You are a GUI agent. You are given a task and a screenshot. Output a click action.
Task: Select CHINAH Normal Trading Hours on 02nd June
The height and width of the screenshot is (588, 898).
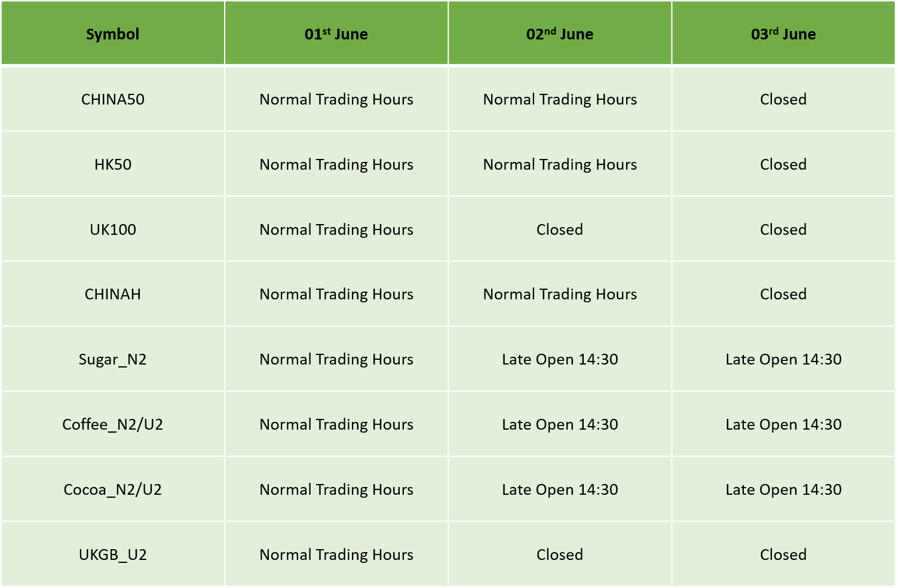tap(560, 294)
